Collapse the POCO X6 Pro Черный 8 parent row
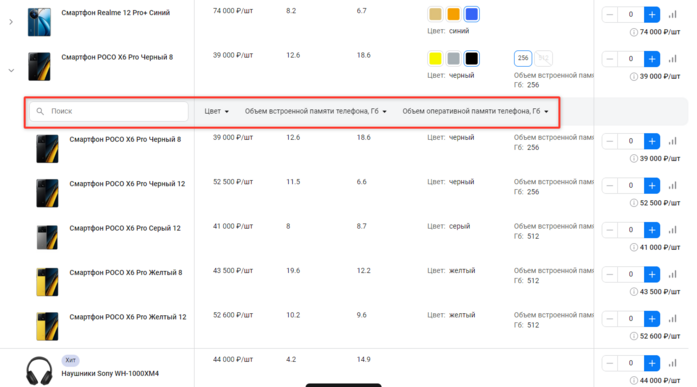697x387 pixels. coord(11,70)
